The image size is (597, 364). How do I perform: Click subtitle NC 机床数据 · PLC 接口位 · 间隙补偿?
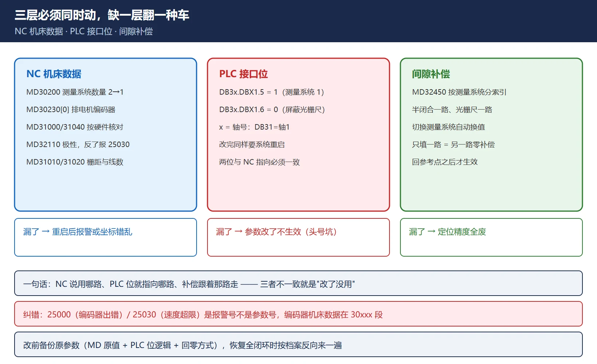click(84, 31)
